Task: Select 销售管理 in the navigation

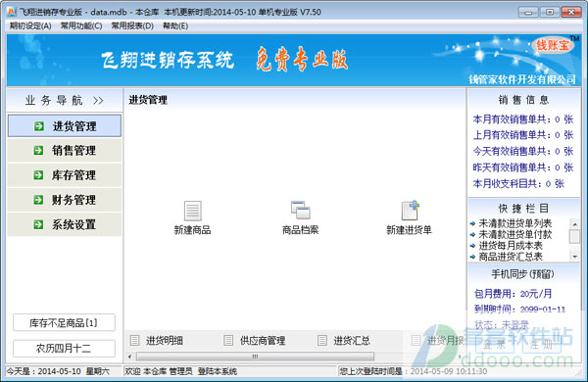Action: point(65,150)
